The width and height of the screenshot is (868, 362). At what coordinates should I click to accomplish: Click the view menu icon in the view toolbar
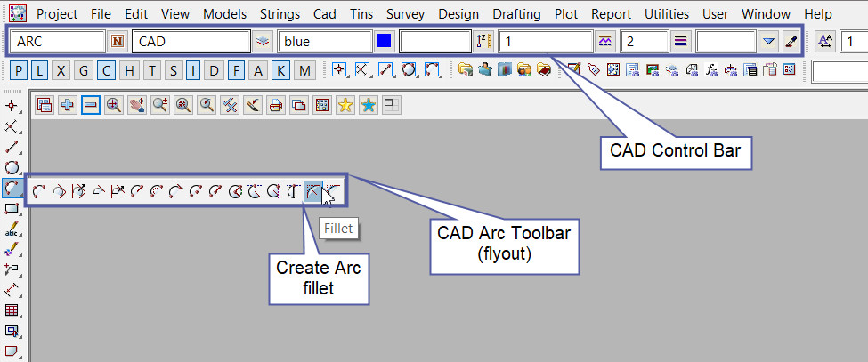tap(45, 104)
